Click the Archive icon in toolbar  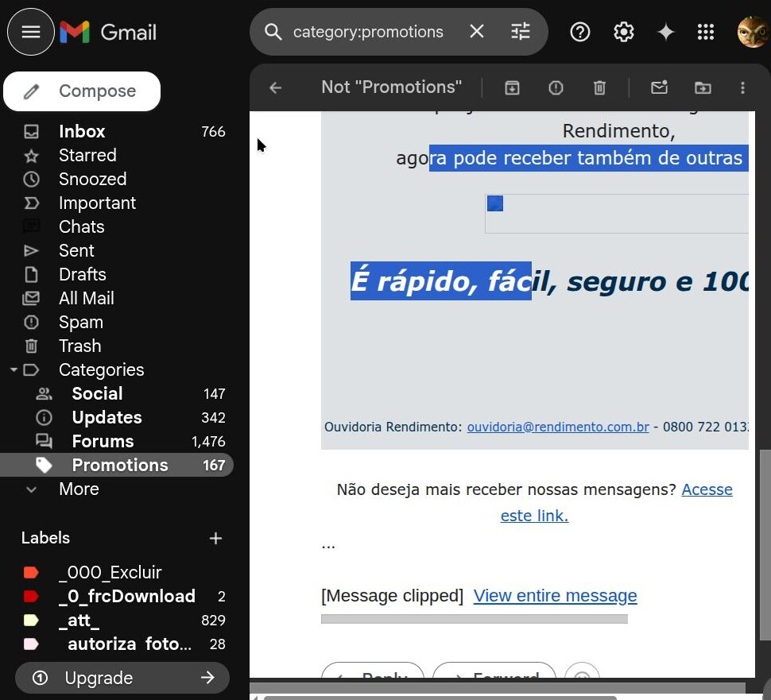[x=513, y=87]
